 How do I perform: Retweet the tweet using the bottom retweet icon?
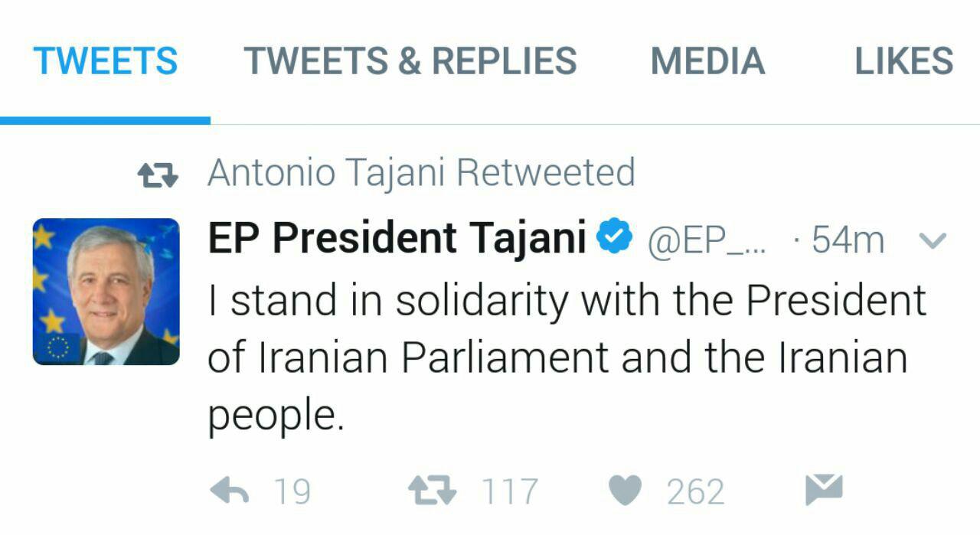click(x=432, y=491)
